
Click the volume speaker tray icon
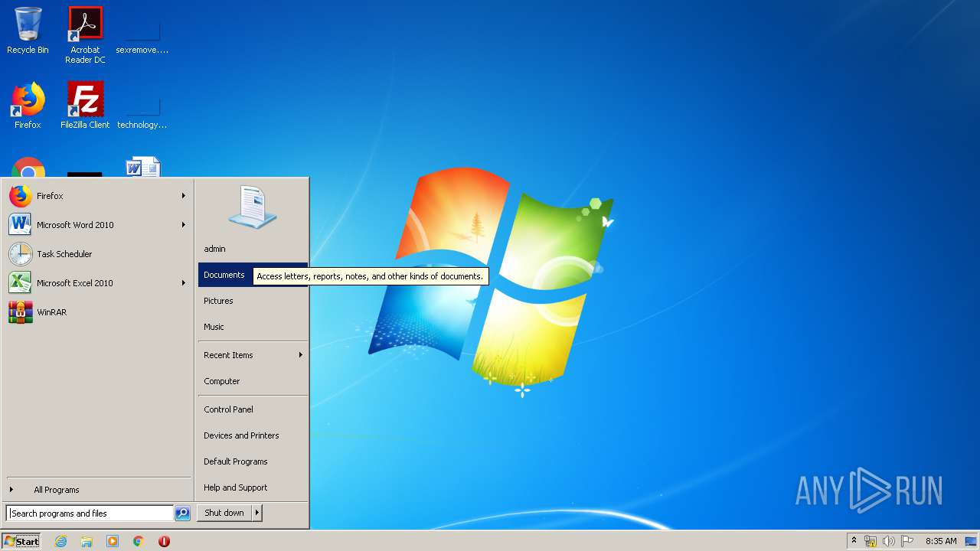click(888, 541)
